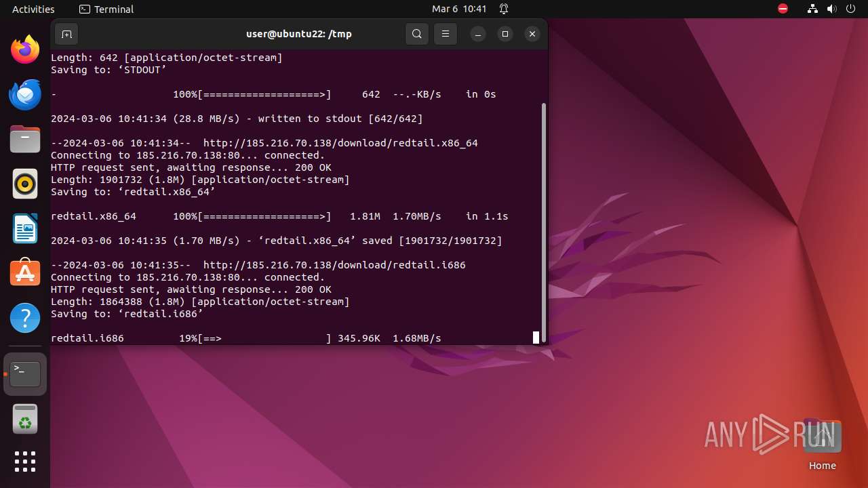Image resolution: width=868 pixels, height=488 pixels.
Task: Open the volume indicator in the tray
Action: pyautogui.click(x=832, y=9)
